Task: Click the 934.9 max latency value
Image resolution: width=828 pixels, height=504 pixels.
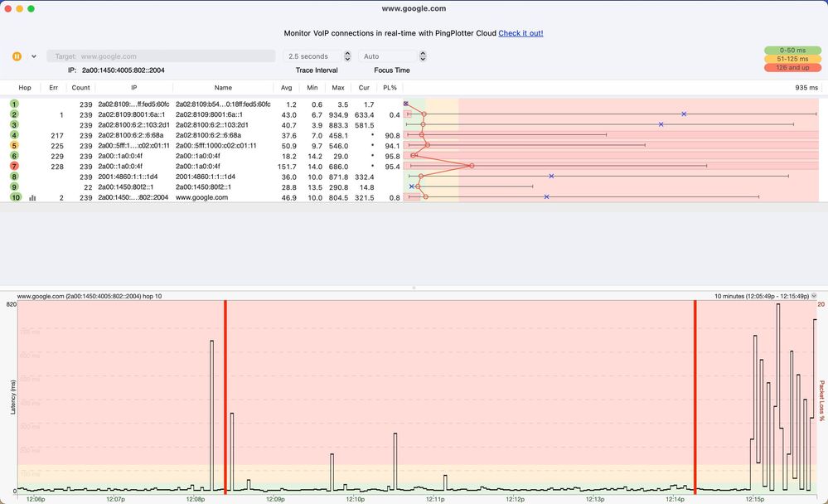Action: (338, 114)
